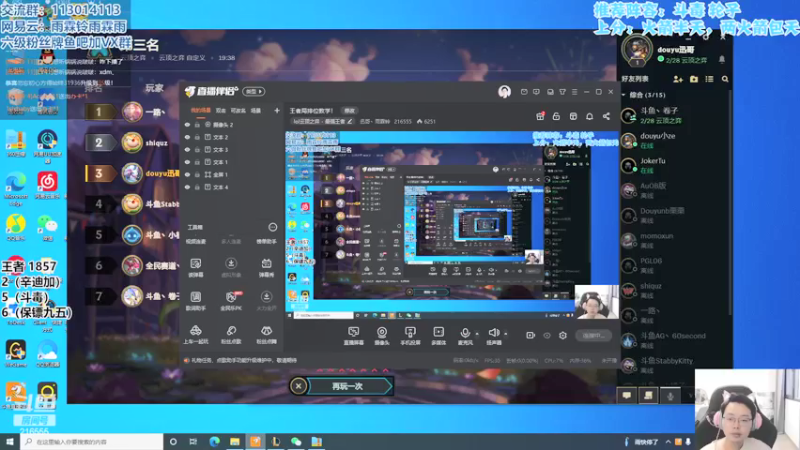Edit the stream category tag
The width and height of the screenshot is (800, 450).
[322, 121]
